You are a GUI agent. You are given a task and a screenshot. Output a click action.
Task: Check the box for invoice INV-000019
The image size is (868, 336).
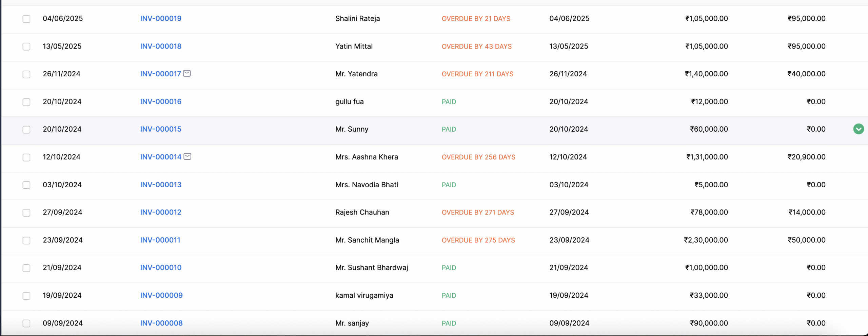click(x=26, y=19)
